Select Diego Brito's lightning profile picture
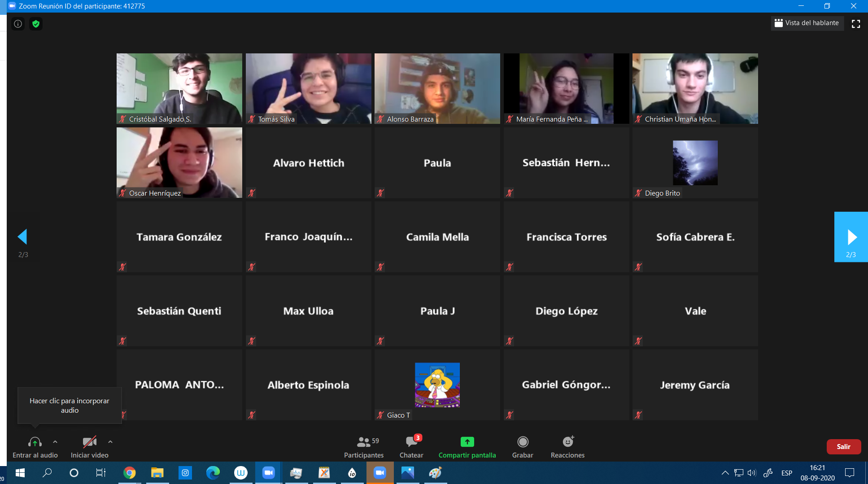This screenshot has width=868, height=484. point(695,162)
